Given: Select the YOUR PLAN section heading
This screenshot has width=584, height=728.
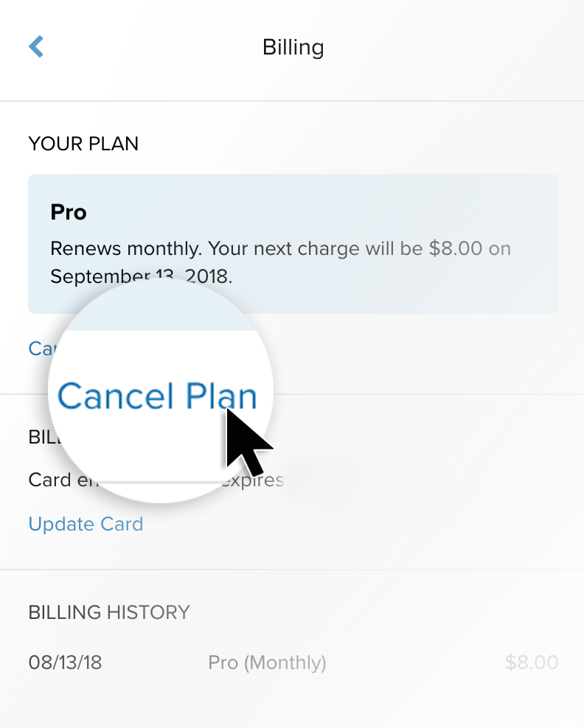Looking at the screenshot, I should pyautogui.click(x=83, y=143).
